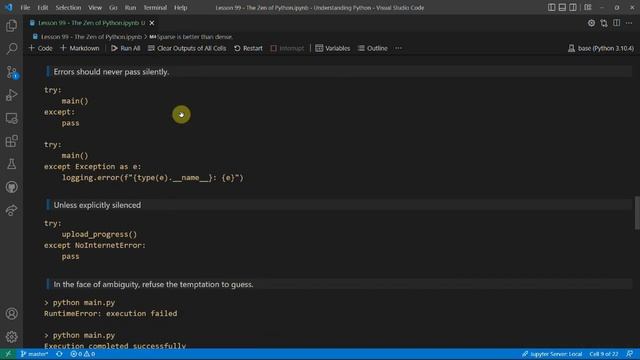Open the Go menu

(x=113, y=7)
